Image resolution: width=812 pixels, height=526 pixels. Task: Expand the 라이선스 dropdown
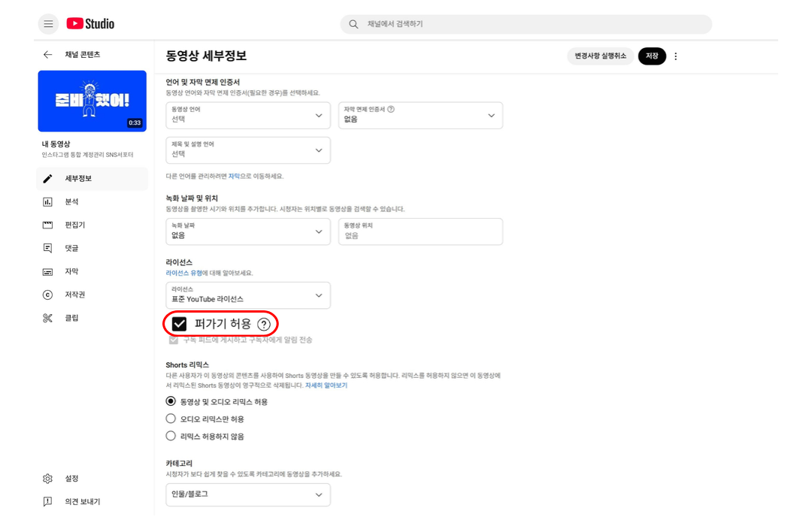pos(248,295)
